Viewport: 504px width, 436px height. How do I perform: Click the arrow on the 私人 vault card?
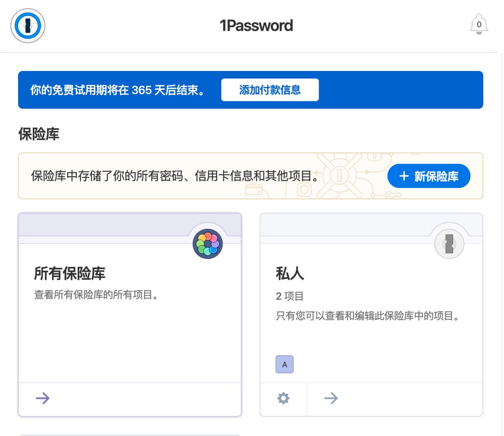tap(331, 399)
